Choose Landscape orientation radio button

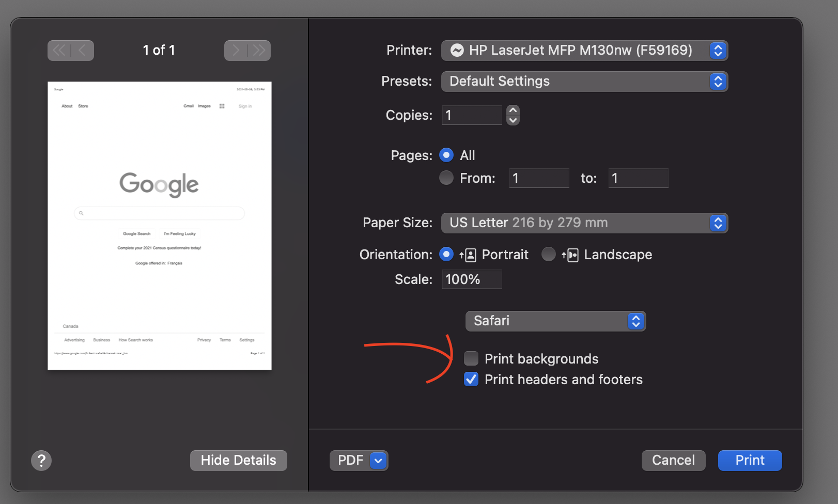(549, 254)
